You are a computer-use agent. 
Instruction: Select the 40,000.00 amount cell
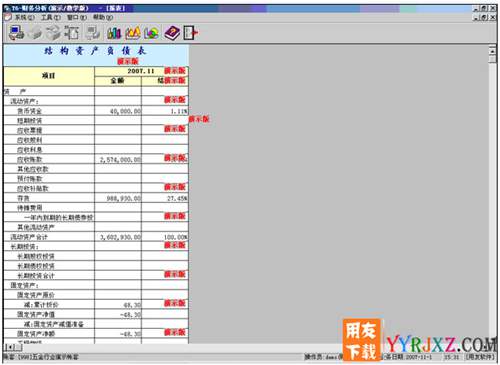click(118, 111)
